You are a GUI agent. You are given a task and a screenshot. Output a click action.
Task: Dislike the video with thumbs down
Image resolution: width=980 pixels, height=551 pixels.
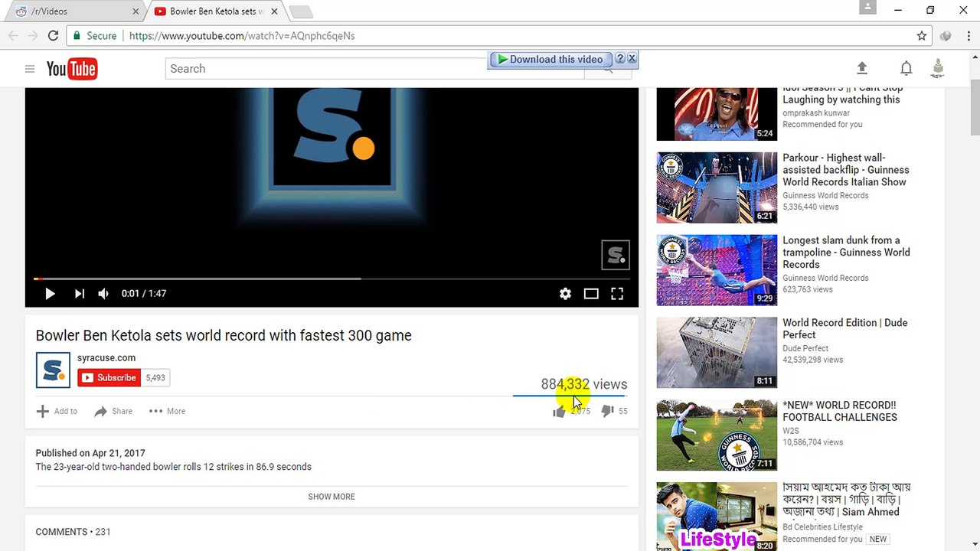tap(608, 412)
